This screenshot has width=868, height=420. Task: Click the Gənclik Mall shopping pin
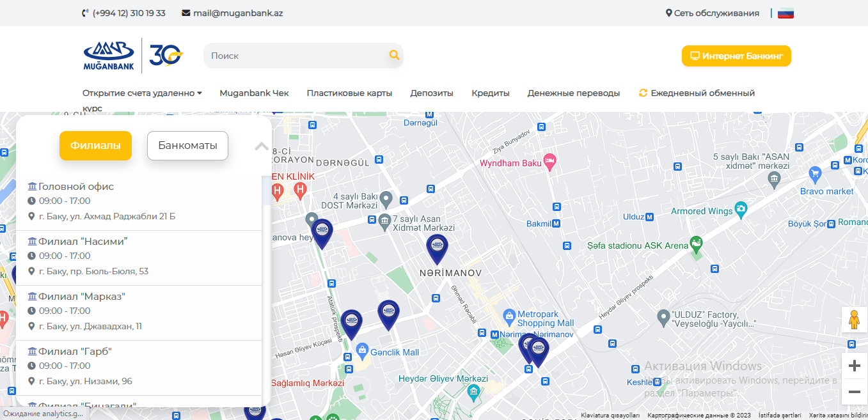(362, 350)
